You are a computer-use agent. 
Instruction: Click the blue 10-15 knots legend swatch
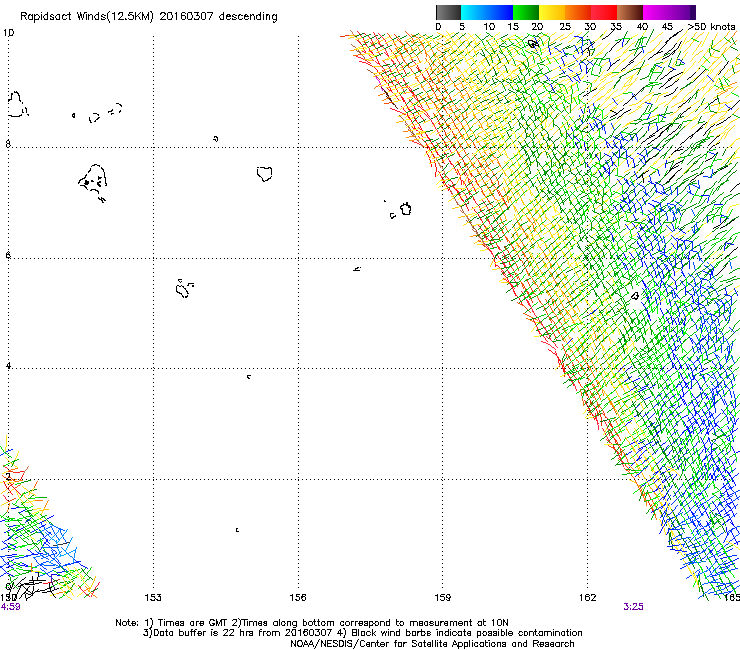pos(500,12)
